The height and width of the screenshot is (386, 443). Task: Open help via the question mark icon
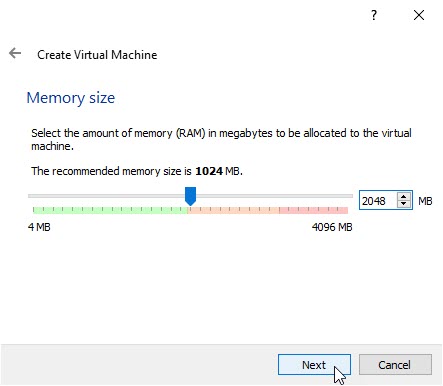coord(374,15)
